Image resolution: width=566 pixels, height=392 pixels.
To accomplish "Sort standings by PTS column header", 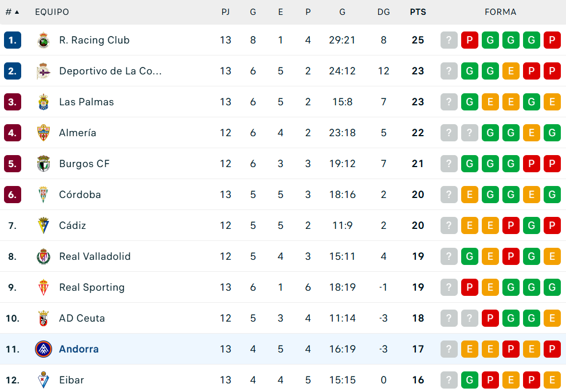I will point(418,12).
